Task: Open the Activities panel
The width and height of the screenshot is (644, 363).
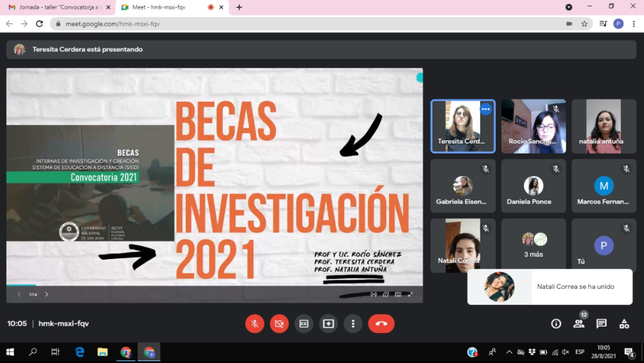Action: [624, 324]
